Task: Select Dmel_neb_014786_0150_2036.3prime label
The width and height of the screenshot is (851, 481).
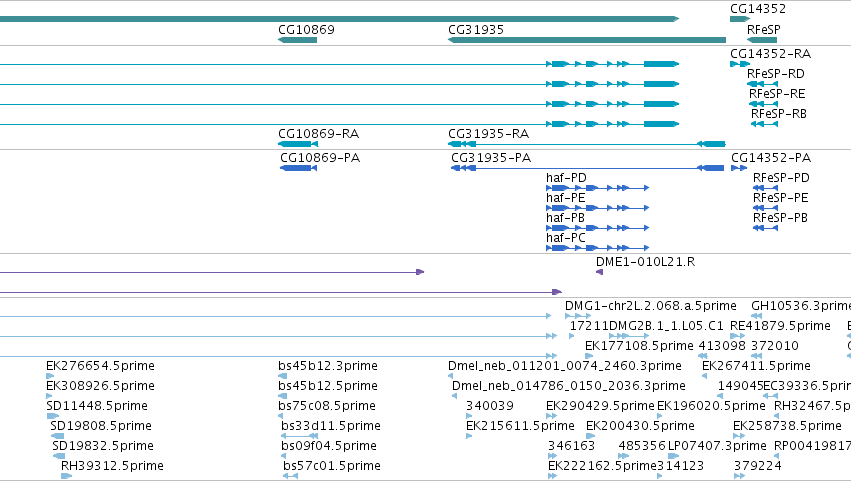Action: point(569,386)
